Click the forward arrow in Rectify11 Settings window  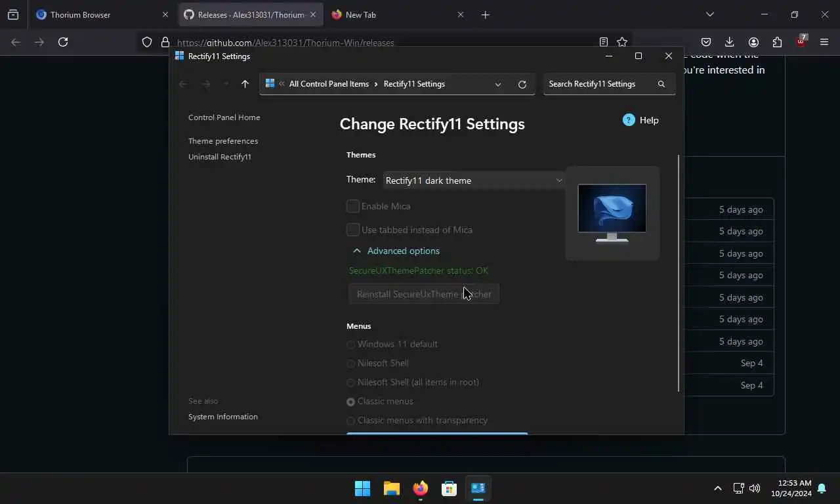[x=205, y=84]
